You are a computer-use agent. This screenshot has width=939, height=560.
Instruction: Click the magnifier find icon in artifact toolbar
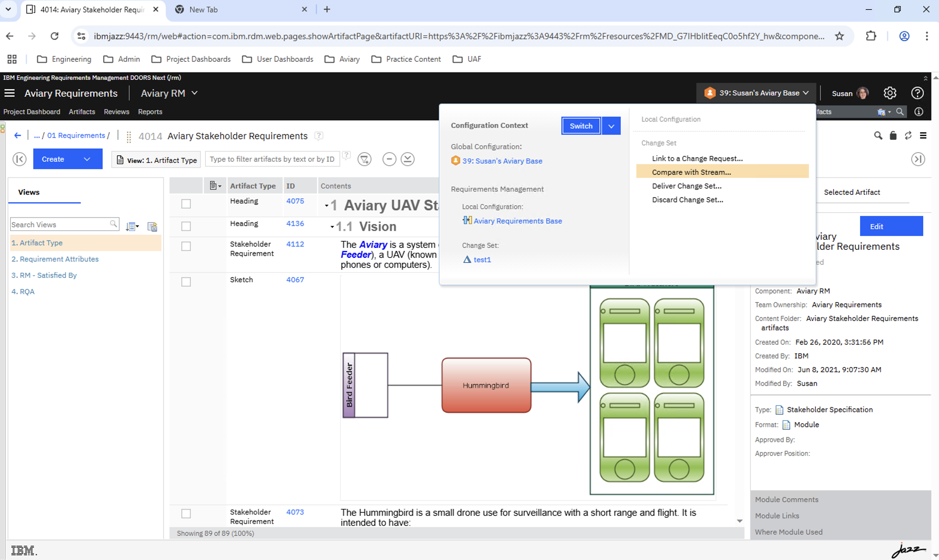878,136
